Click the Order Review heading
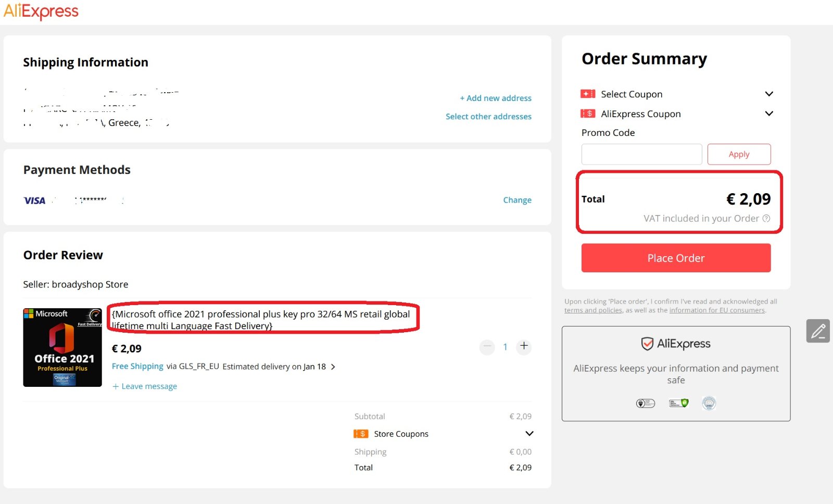Image resolution: width=833 pixels, height=504 pixels. [x=63, y=255]
